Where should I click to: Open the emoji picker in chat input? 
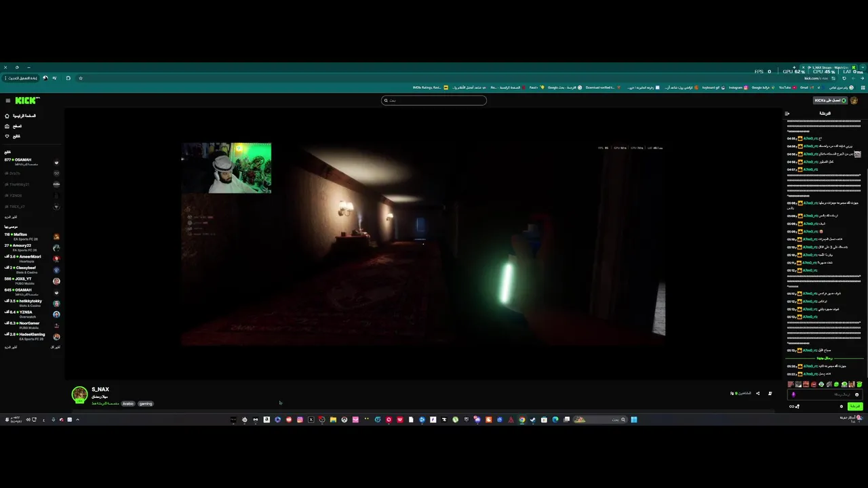pyautogui.click(x=856, y=394)
